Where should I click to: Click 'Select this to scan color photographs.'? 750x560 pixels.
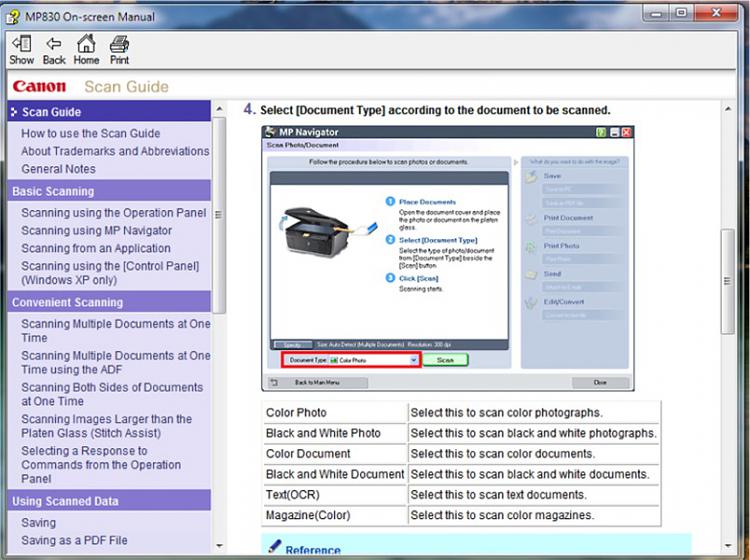coord(507,413)
